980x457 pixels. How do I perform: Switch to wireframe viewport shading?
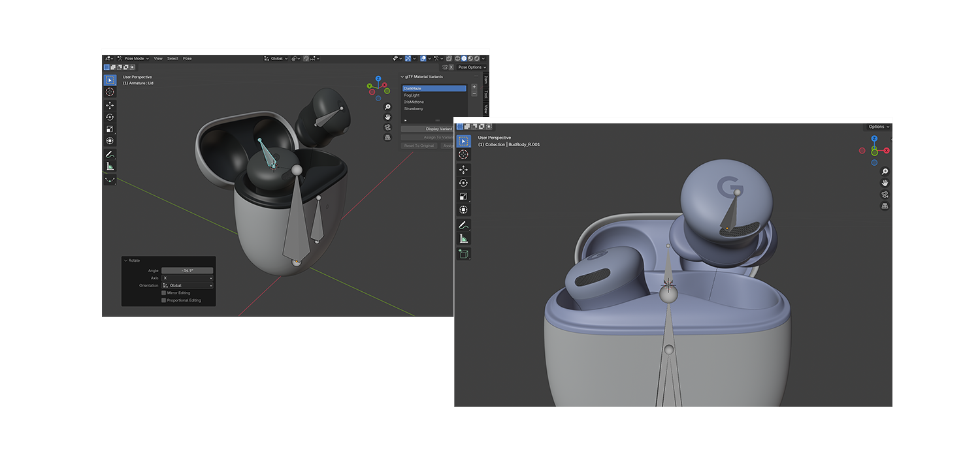[x=457, y=58]
